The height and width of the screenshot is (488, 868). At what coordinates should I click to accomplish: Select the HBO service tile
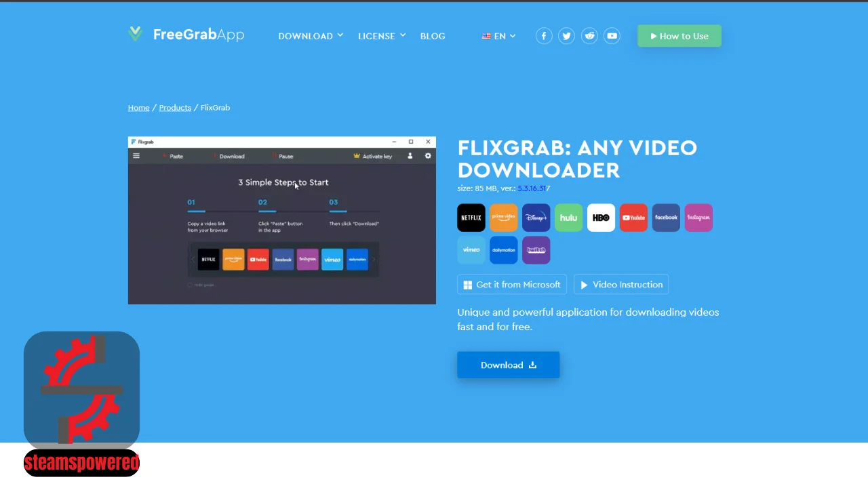[601, 218]
